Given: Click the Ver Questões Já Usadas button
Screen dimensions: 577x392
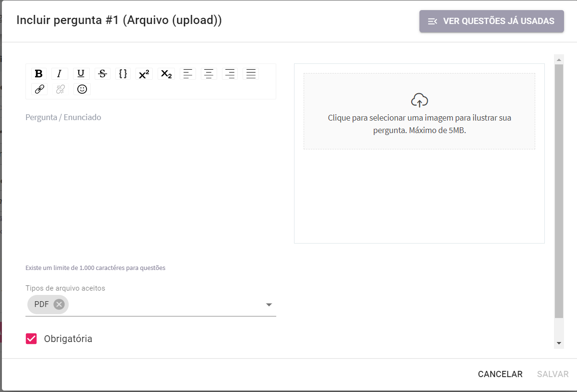Looking at the screenshot, I should 491,21.
